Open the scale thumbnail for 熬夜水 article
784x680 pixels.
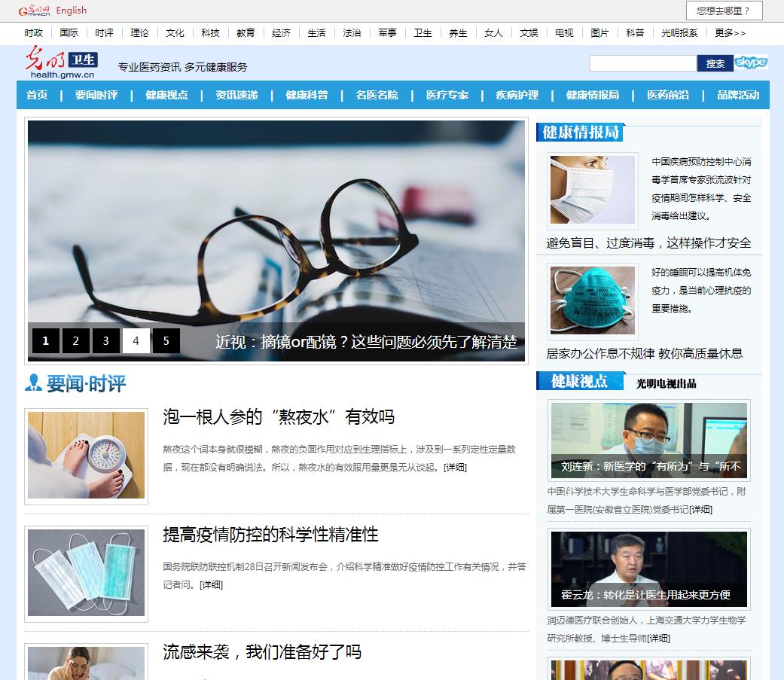pos(86,456)
